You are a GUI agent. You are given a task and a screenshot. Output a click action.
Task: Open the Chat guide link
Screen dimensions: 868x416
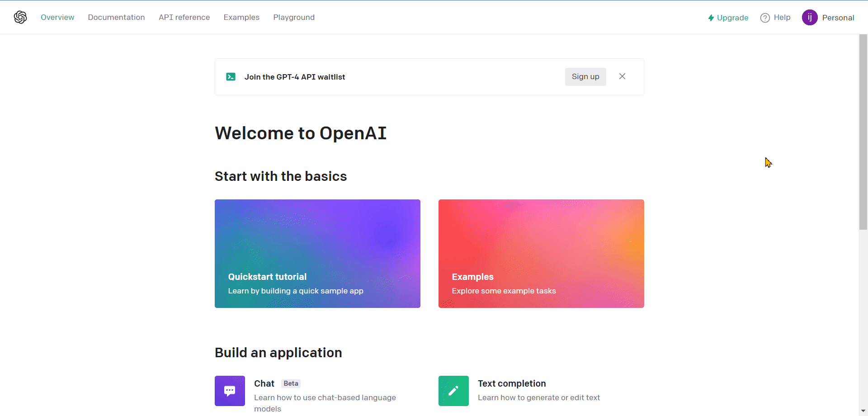pos(264,383)
